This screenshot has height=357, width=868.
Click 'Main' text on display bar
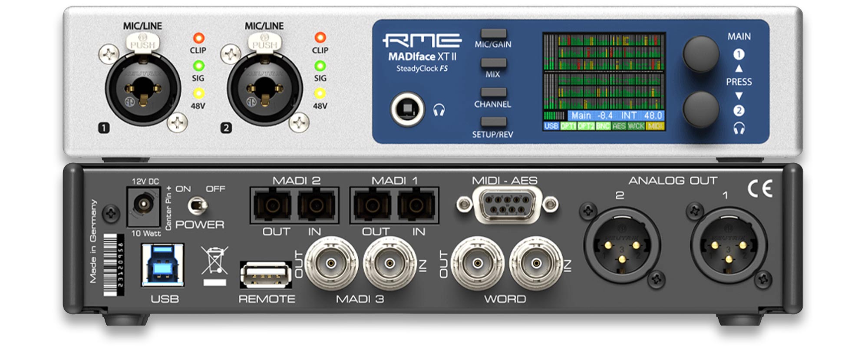581,116
